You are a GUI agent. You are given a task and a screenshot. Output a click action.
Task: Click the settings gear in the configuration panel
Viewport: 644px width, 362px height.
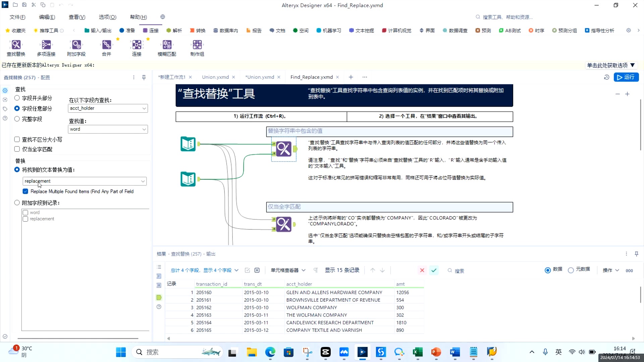pos(5,90)
